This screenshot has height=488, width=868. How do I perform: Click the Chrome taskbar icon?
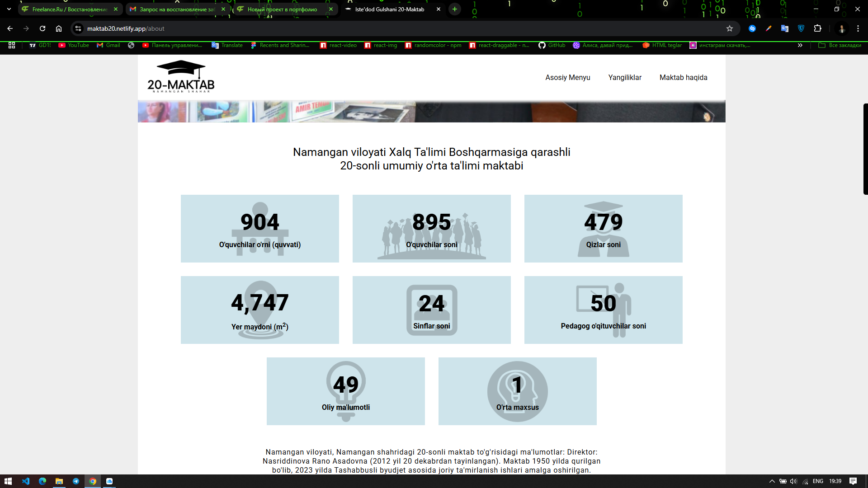93,481
